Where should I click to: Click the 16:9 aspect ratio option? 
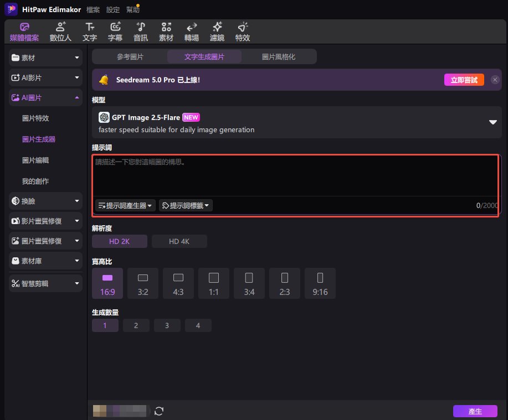pyautogui.click(x=107, y=283)
